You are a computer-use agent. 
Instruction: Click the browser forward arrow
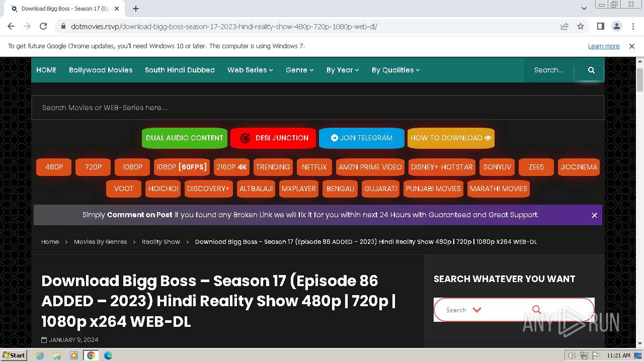click(x=27, y=26)
